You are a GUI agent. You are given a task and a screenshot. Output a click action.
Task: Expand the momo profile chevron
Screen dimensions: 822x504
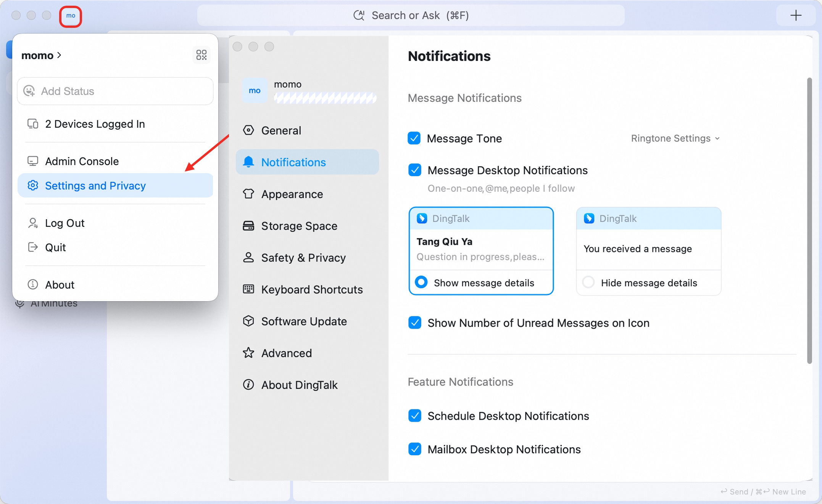pyautogui.click(x=60, y=55)
